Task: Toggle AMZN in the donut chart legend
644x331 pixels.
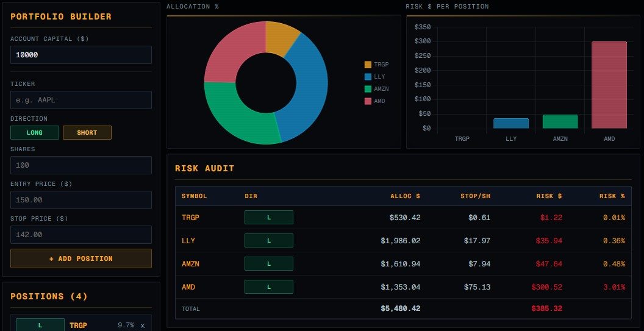Action: pos(376,89)
